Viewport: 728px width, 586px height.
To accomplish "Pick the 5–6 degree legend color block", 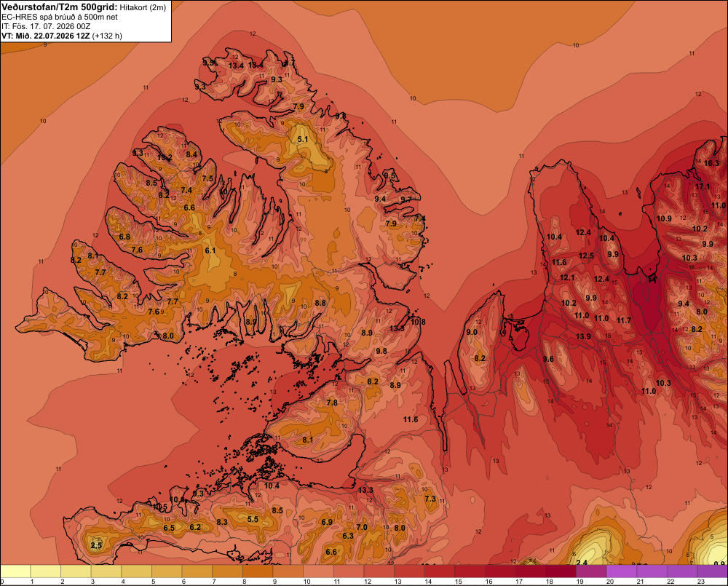I will pos(167,571).
